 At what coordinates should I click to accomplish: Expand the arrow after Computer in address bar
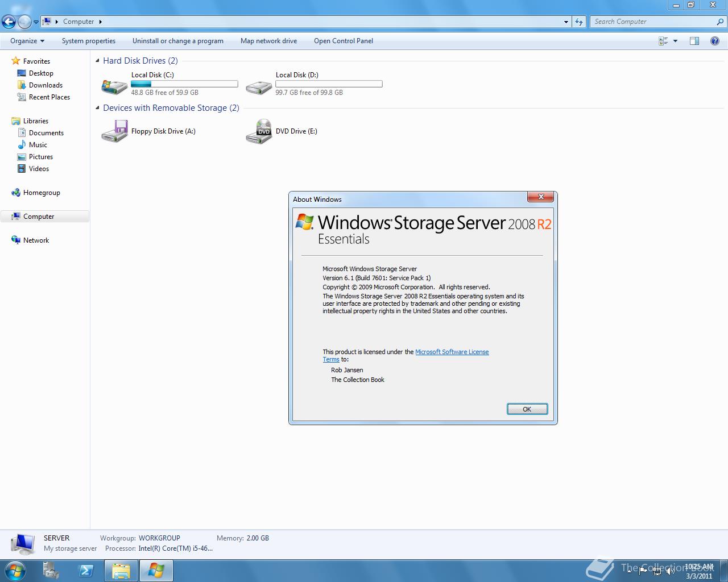[x=101, y=22]
